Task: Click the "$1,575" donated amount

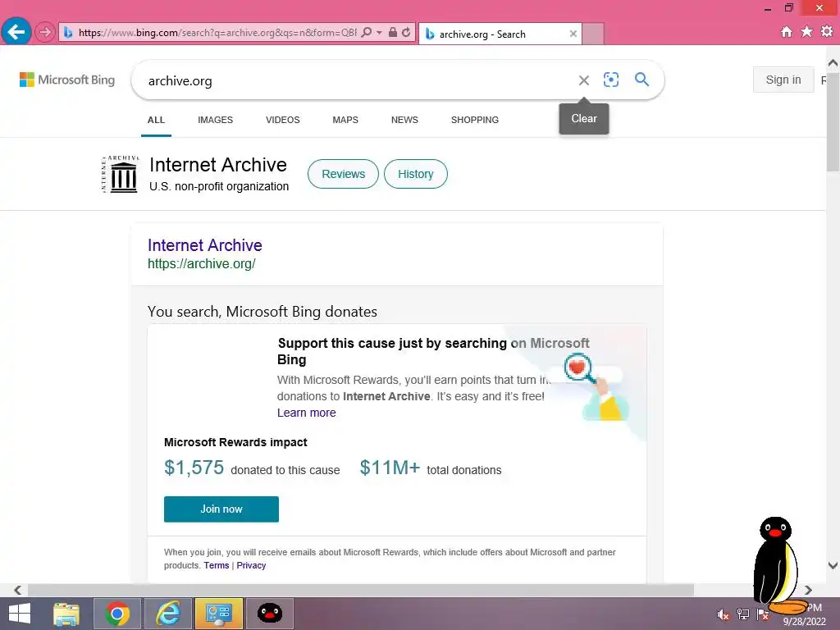Action: 194,468
